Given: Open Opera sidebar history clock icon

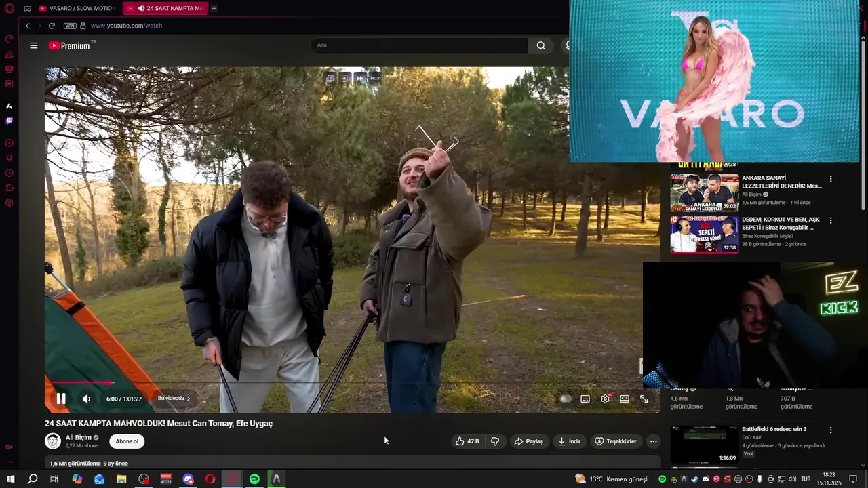Looking at the screenshot, I should click(x=9, y=173).
